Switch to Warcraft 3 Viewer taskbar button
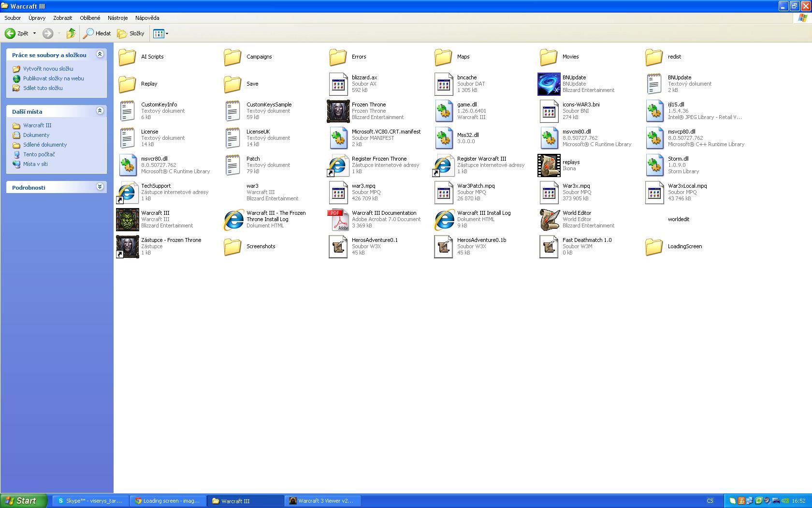This screenshot has height=508, width=812. (x=323, y=501)
